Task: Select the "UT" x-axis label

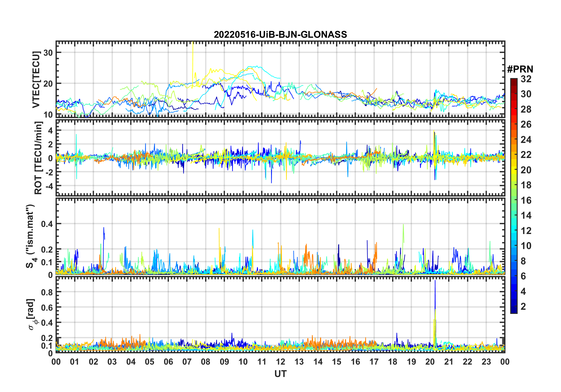Action: pos(280,374)
